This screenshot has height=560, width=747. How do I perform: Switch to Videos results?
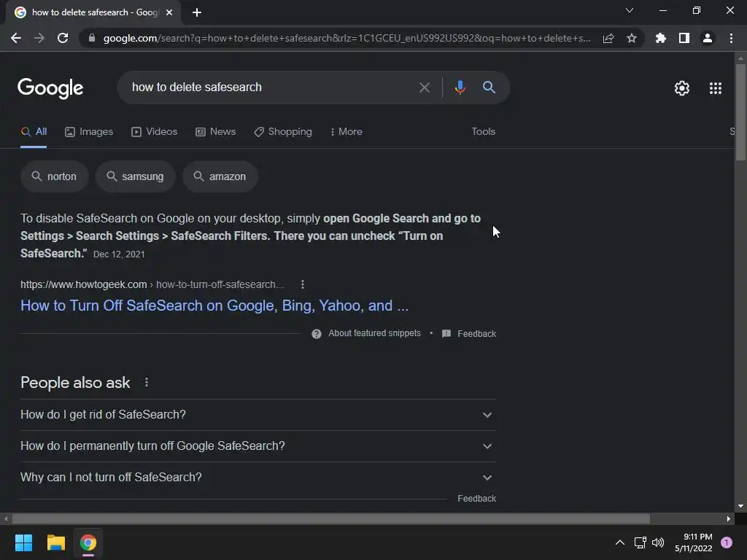(x=155, y=132)
